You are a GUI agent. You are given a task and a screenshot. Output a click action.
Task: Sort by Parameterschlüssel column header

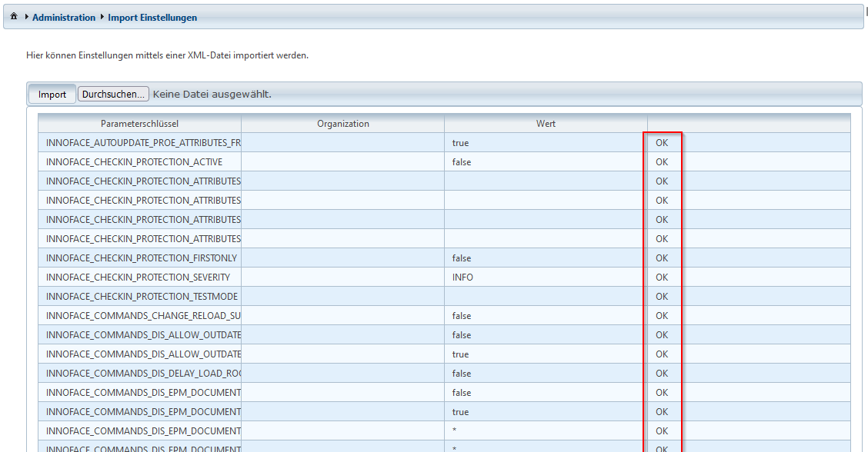tap(139, 124)
